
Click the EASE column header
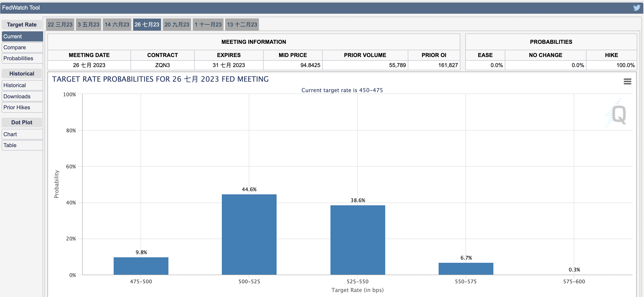(x=485, y=55)
